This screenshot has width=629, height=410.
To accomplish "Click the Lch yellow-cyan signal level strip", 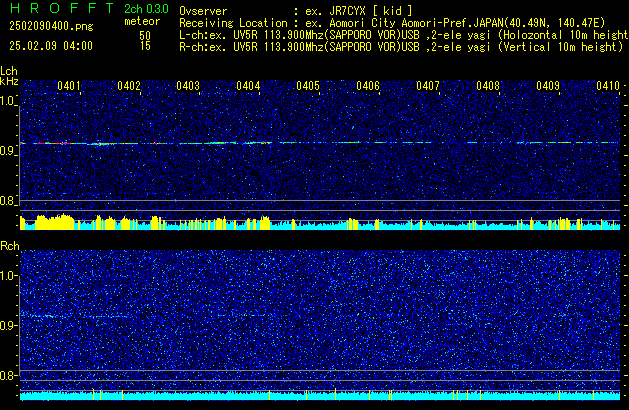I will (x=320, y=222).
